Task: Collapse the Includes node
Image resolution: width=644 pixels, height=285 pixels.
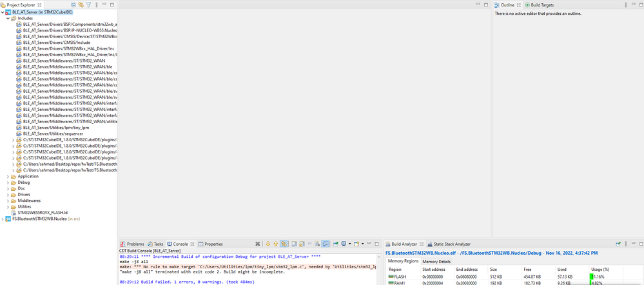Action: pos(8,19)
